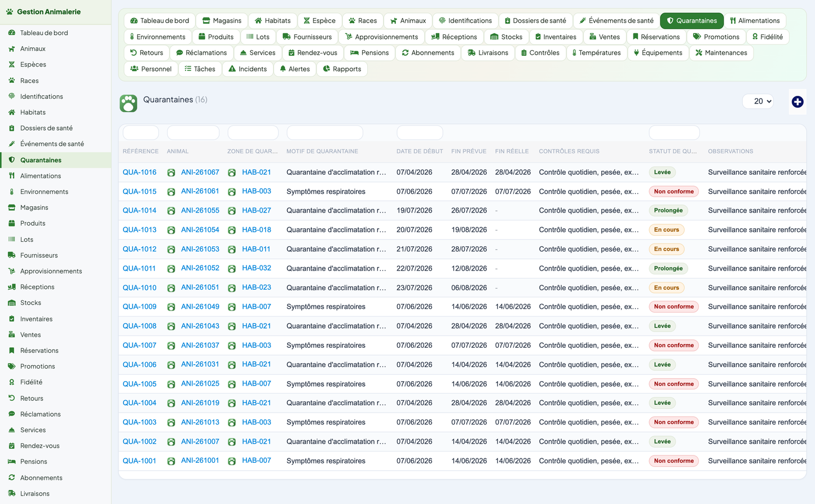Open the page size dropdown showing 20

pyautogui.click(x=758, y=101)
